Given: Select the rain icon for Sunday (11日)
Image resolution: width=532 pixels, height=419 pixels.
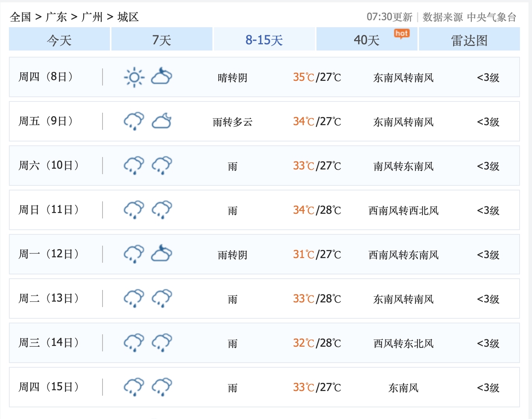Looking at the screenshot, I should click(x=134, y=210).
